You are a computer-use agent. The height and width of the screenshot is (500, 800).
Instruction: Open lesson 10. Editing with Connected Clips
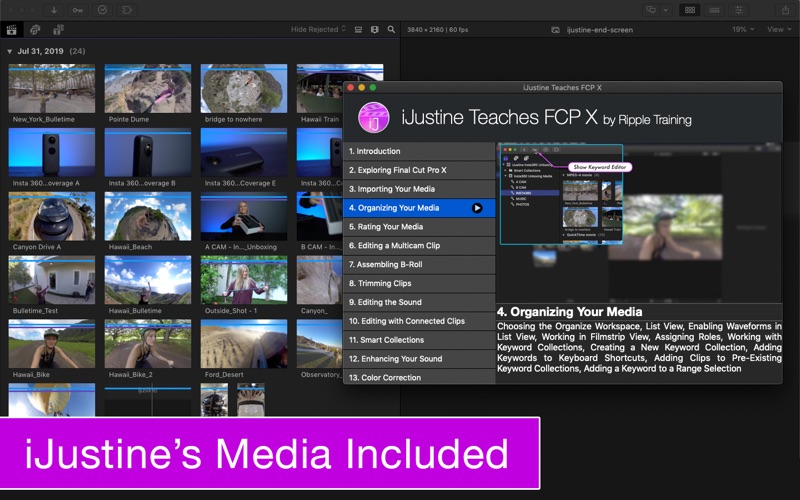(419, 321)
